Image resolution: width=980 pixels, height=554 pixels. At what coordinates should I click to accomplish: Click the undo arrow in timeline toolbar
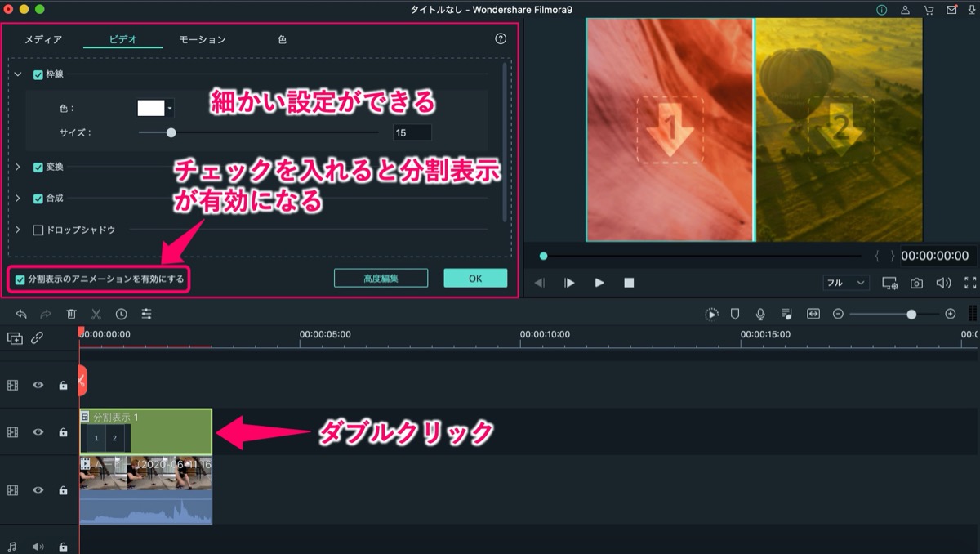tap(21, 314)
